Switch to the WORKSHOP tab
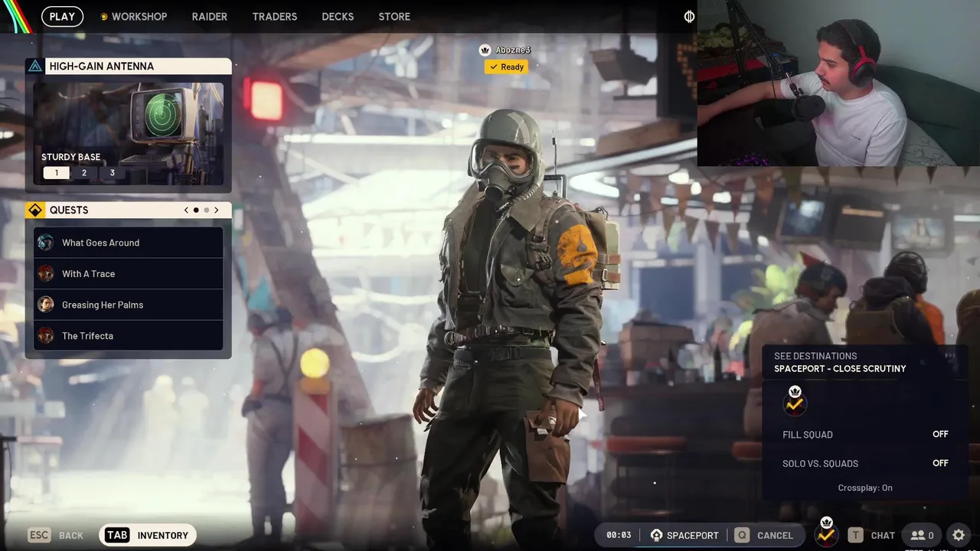 click(139, 16)
